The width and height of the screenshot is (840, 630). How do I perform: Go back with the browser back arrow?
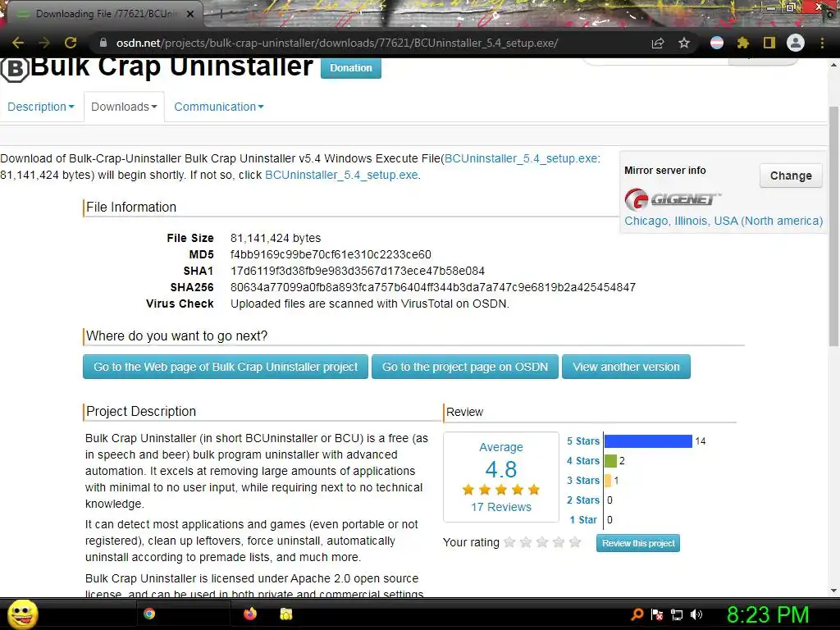pos(18,43)
